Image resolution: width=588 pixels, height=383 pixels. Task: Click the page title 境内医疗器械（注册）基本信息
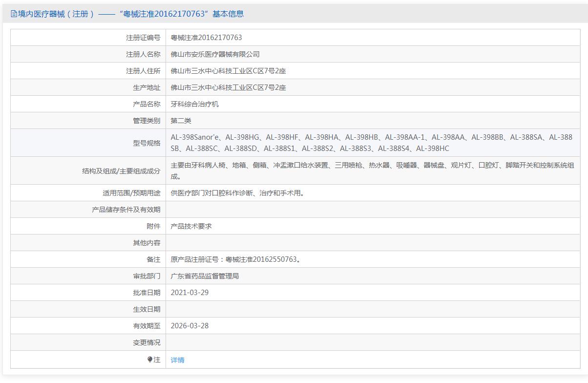click(130, 14)
